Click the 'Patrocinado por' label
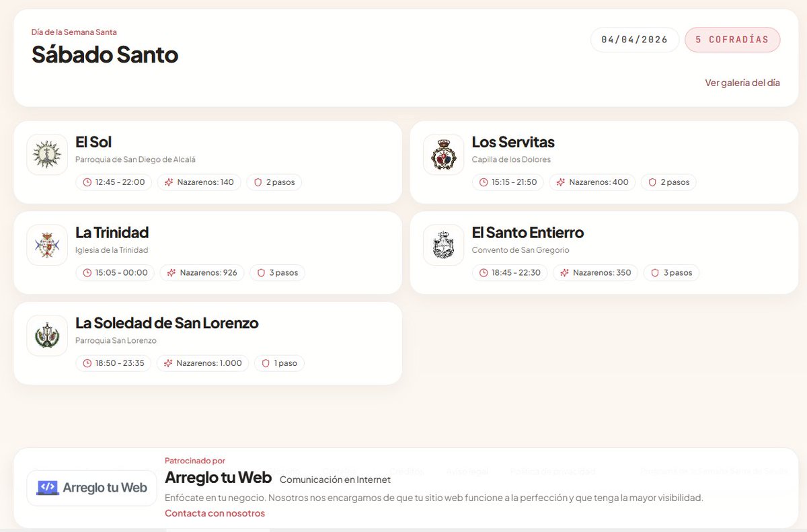The height and width of the screenshot is (532, 807). [195, 461]
